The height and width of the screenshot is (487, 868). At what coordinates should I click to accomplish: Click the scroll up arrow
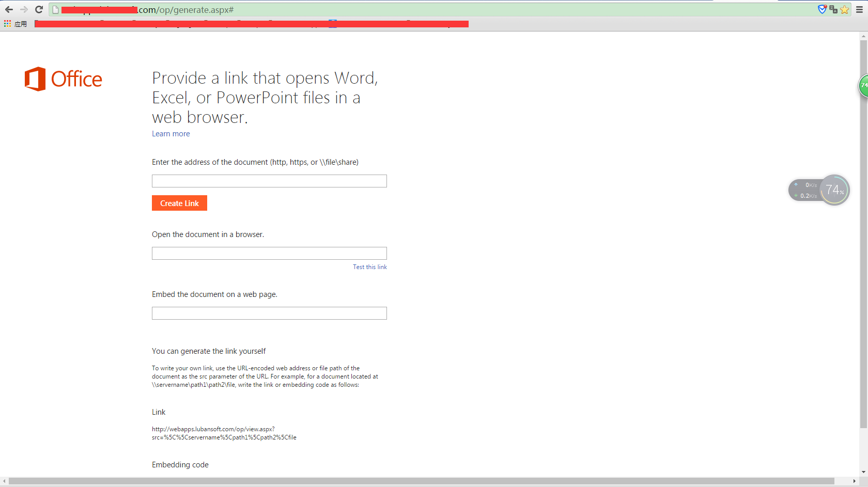click(x=863, y=36)
